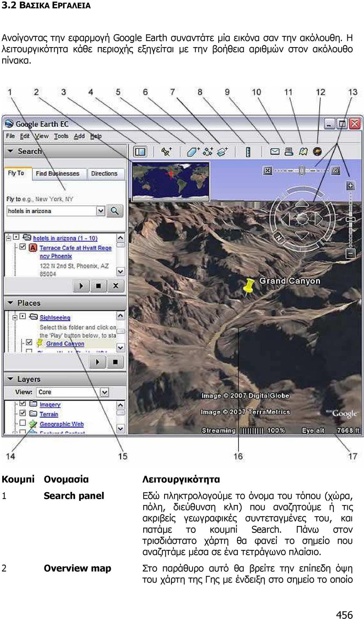
Task: Open the File menu
Action: tap(10, 136)
